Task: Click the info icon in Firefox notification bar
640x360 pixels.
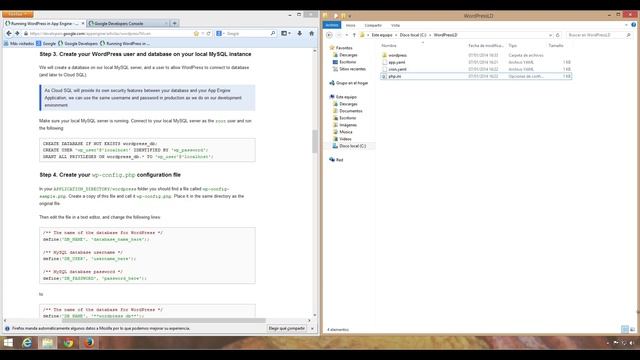Action: pos(7,328)
